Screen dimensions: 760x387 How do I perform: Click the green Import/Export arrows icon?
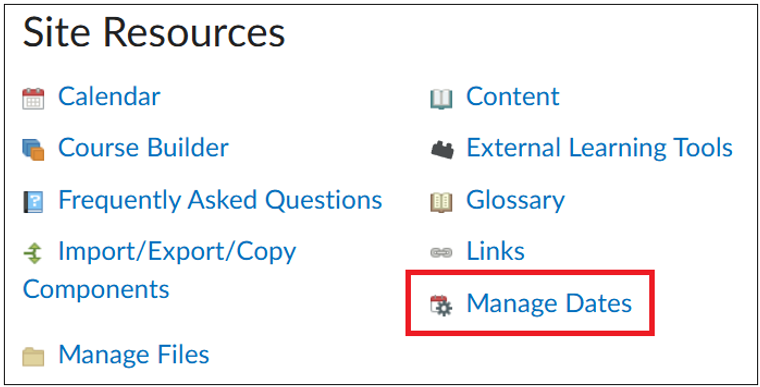[x=33, y=253]
